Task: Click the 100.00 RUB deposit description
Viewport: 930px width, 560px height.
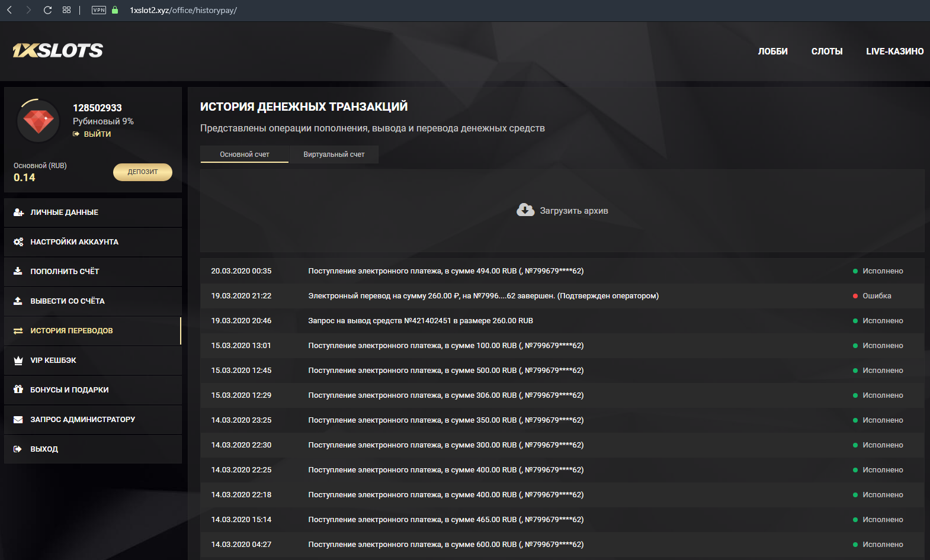Action: coord(446,346)
